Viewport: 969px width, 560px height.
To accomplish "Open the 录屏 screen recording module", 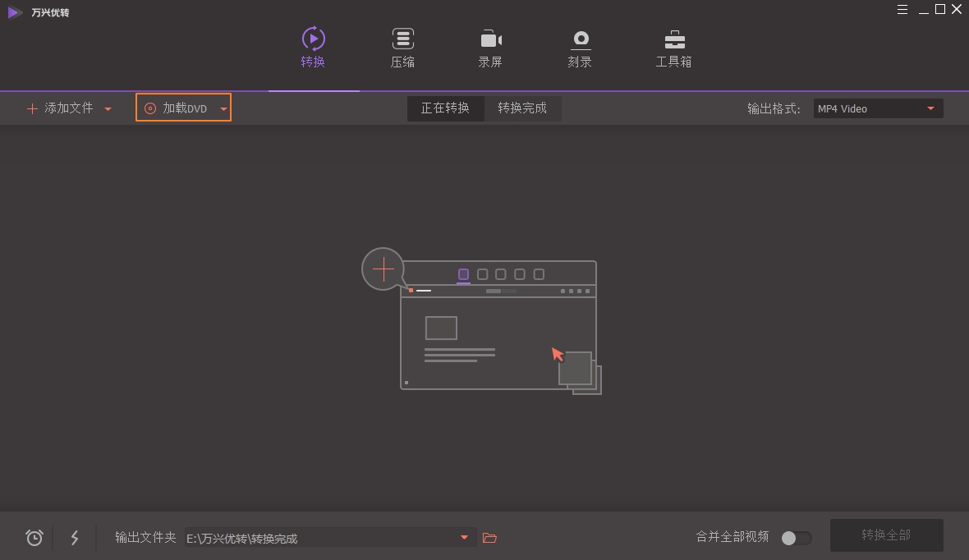I will (490, 39).
